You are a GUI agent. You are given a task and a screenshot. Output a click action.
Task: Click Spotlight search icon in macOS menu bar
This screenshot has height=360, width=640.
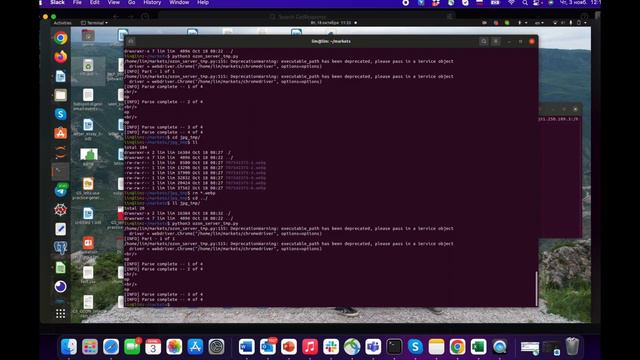525,2
